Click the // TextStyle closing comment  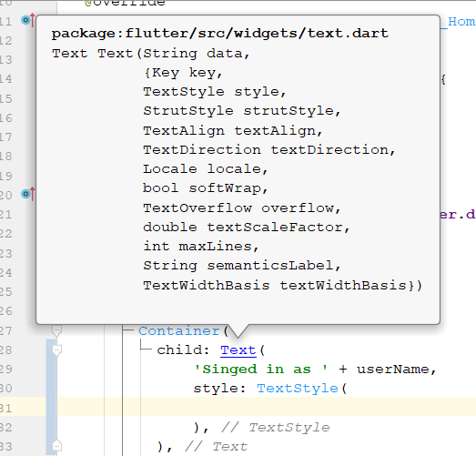tap(276, 427)
